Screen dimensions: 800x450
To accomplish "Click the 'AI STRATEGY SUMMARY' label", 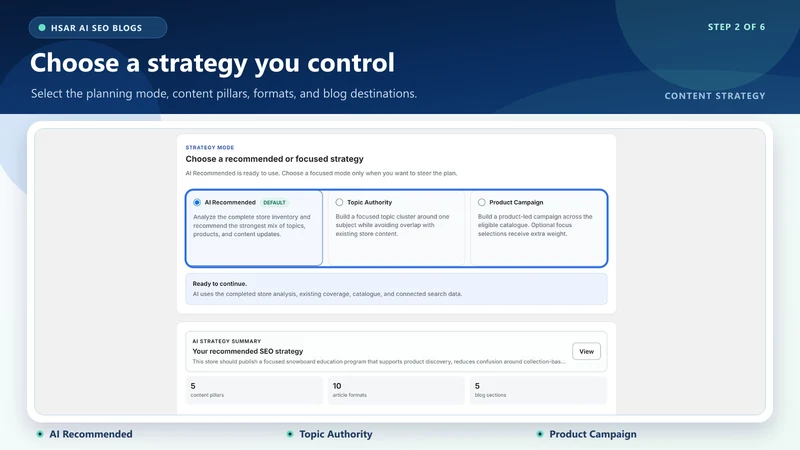I will (x=227, y=341).
